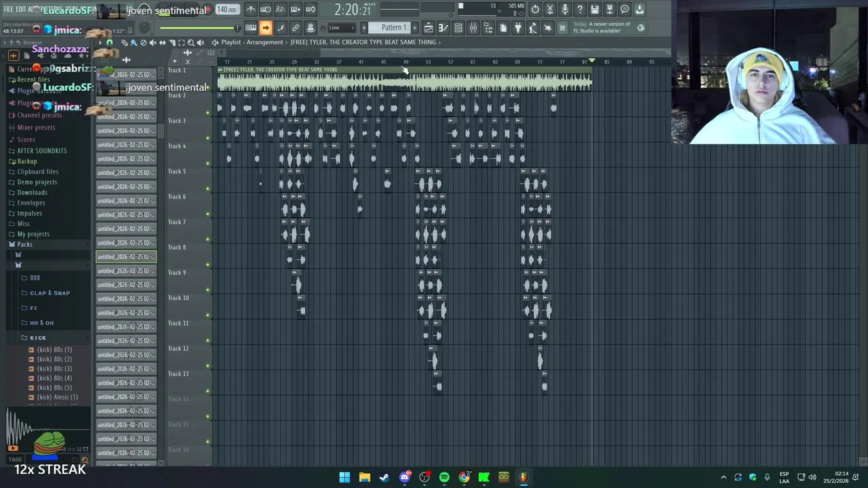Click the tempo tapper icon
Viewport: 868px width, 488px height.
click(x=533, y=28)
